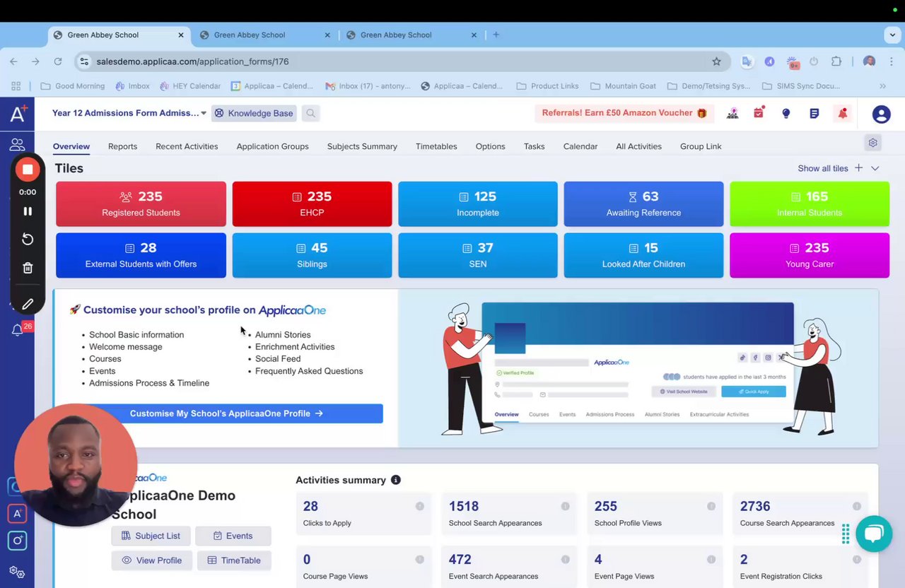Open the Chrome tab search dropdown arrow

(893, 35)
